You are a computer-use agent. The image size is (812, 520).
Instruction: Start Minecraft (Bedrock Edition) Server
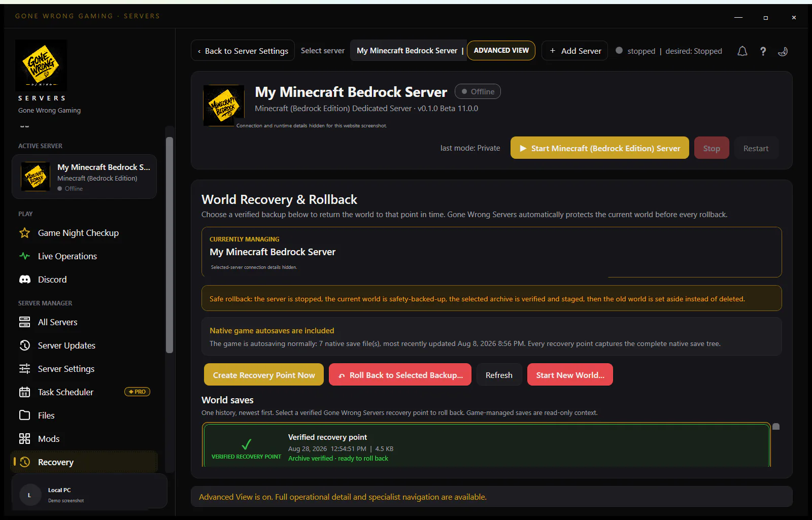599,148
